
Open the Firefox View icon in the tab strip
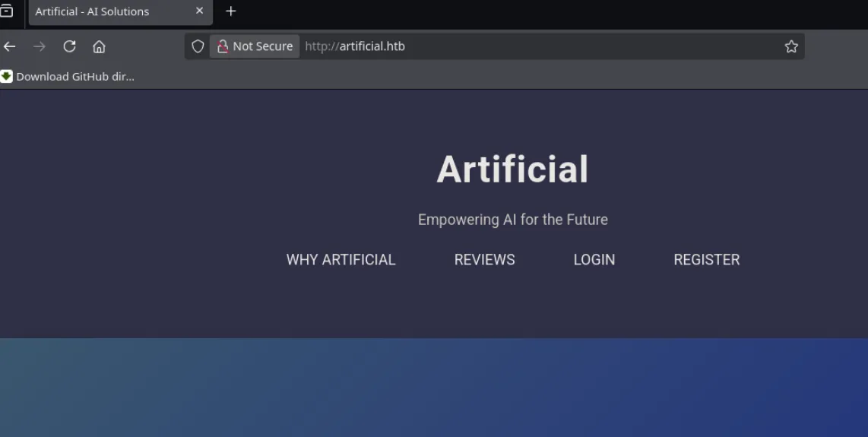6,11
